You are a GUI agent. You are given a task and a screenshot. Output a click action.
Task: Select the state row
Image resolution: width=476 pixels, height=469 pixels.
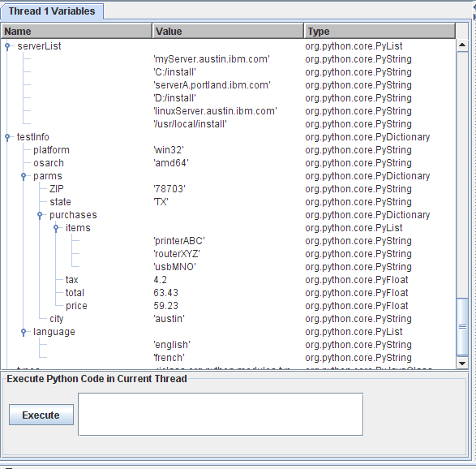[x=229, y=202]
